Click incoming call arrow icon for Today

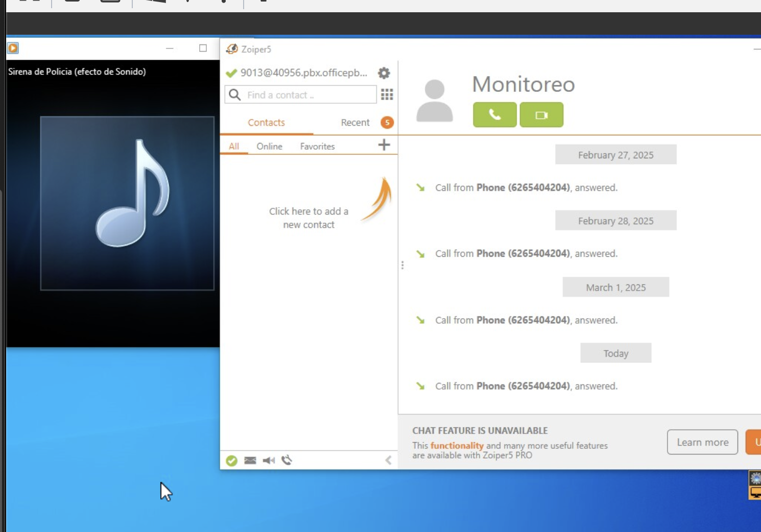[x=420, y=386]
